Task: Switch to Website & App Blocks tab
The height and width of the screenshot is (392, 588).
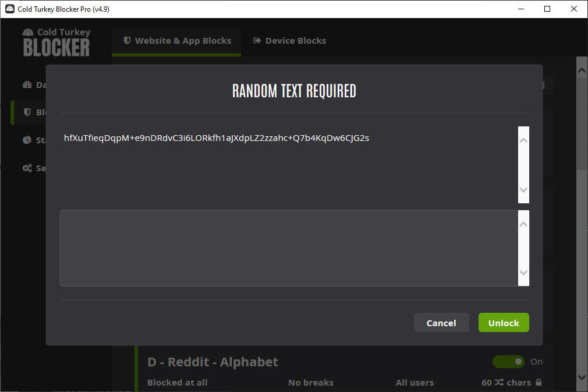Action: 177,41
